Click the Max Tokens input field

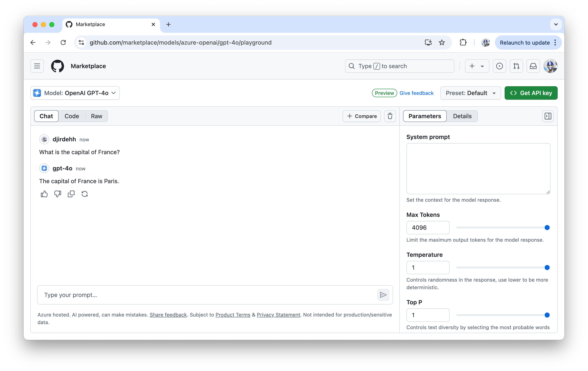pos(428,227)
